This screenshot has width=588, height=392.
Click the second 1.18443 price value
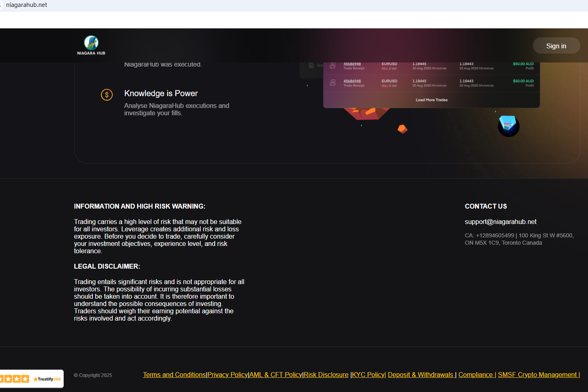click(x=466, y=81)
